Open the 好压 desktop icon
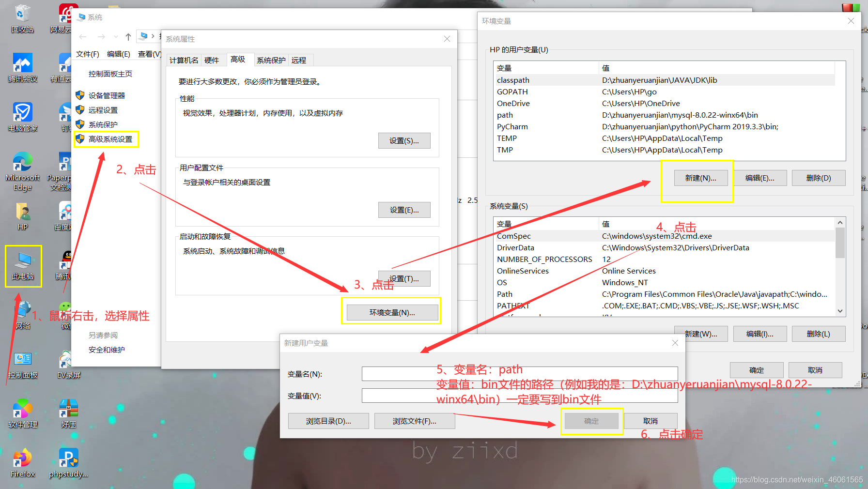Screen dimensions: 868x489 pos(68,414)
